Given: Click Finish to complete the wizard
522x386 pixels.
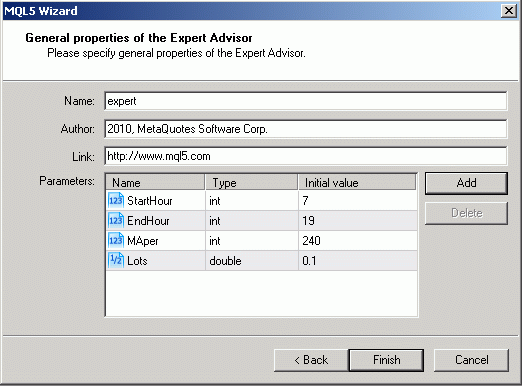Looking at the screenshot, I should pos(386,360).
